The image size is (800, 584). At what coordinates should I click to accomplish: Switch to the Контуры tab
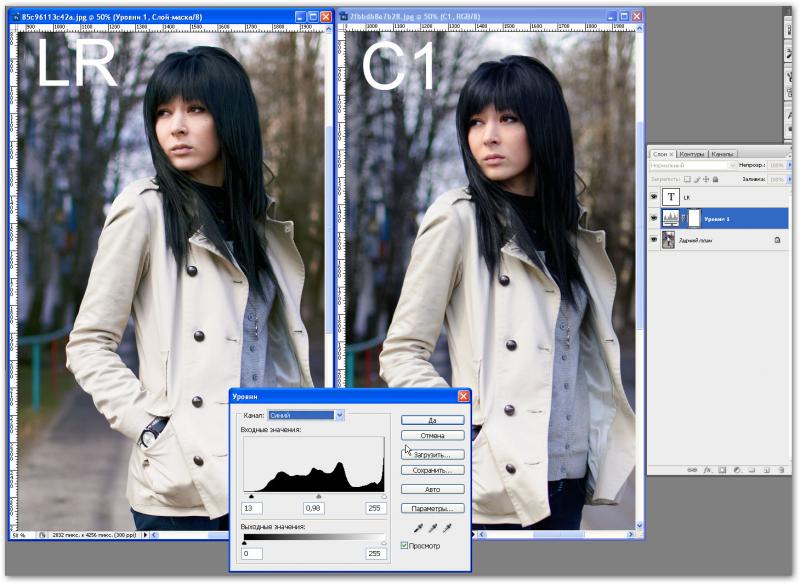click(692, 154)
